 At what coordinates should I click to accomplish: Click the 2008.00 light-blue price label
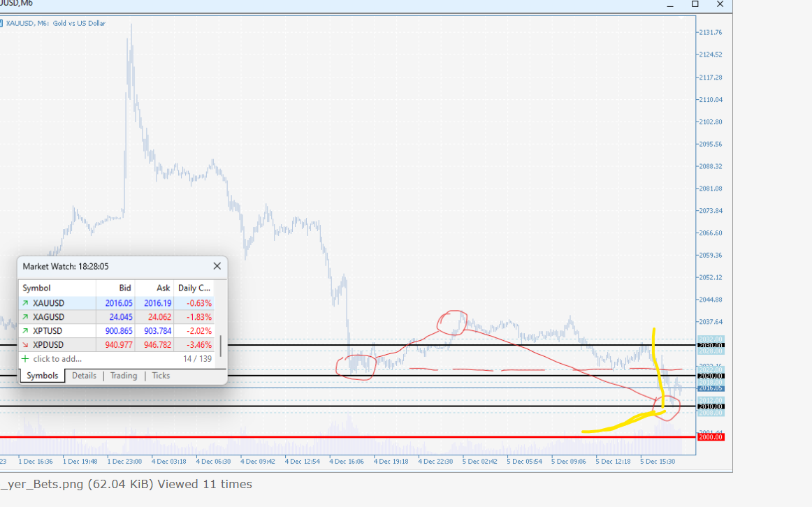click(x=711, y=413)
